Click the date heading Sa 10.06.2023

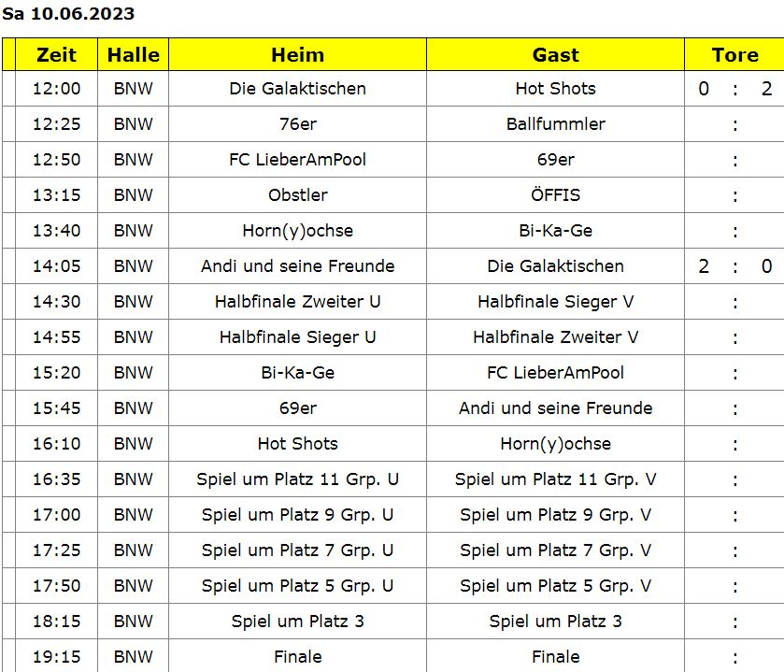(68, 13)
